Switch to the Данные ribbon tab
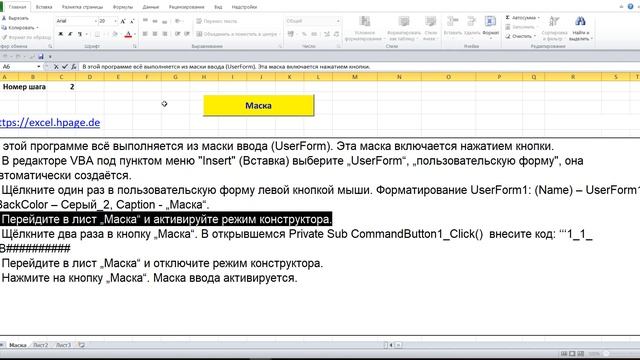Image resolution: width=640 pixels, height=360 pixels. [x=151, y=7]
